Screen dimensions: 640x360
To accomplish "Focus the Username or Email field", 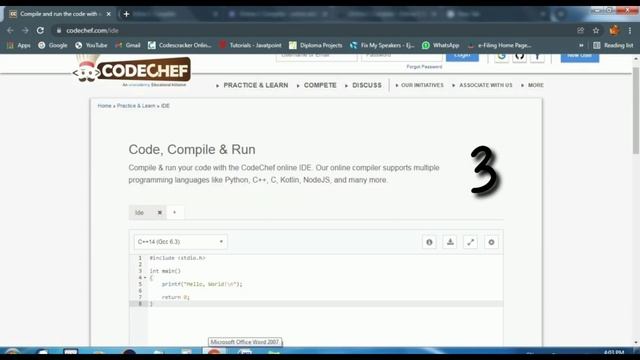I will click(x=317, y=57).
